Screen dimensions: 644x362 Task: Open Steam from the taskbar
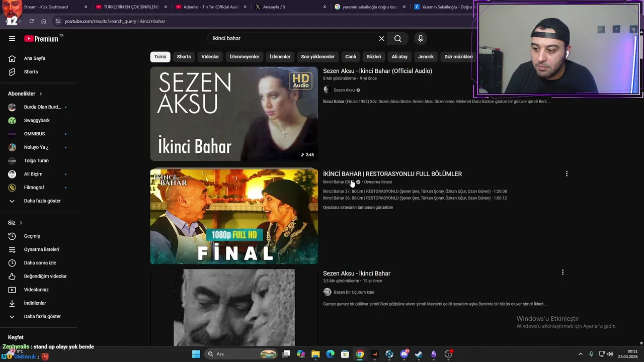[419, 354]
